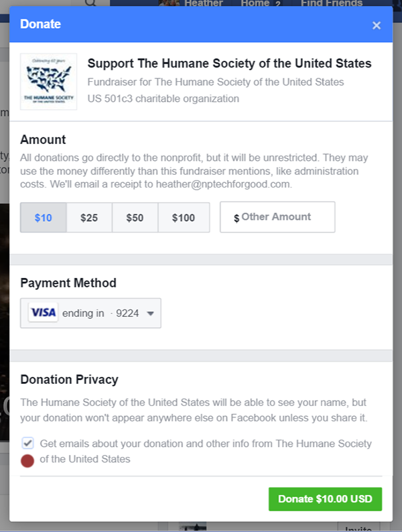Open the Home tab in top navigation

(255, 3)
